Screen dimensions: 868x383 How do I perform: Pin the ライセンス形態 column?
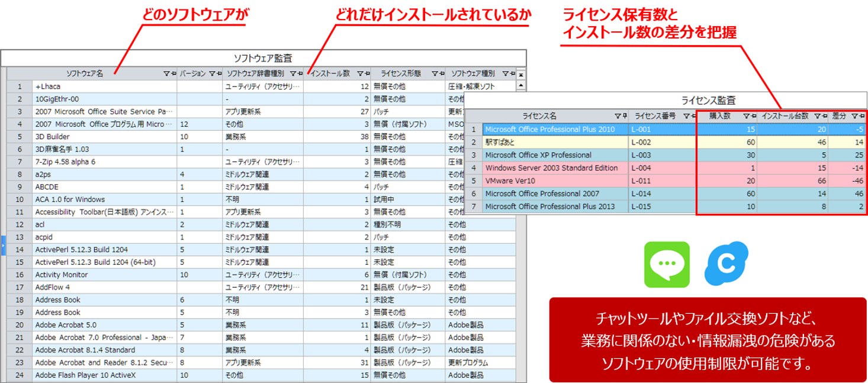click(441, 74)
